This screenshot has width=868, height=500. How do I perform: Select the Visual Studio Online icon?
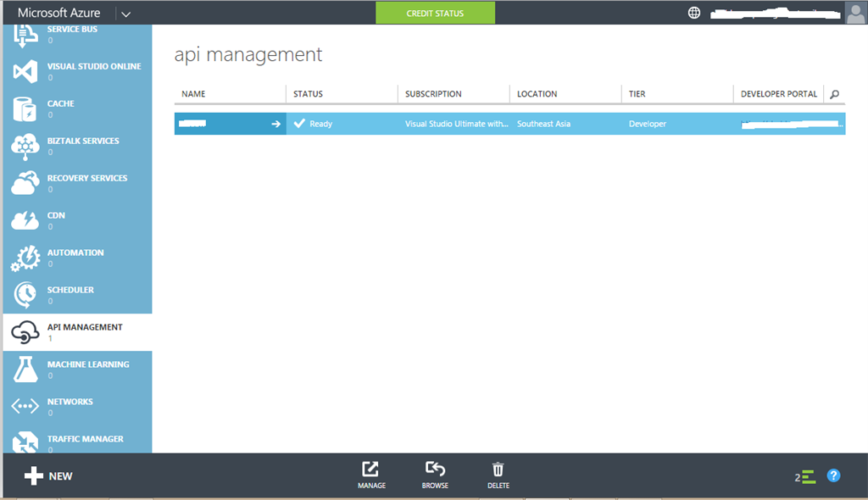[x=25, y=71]
